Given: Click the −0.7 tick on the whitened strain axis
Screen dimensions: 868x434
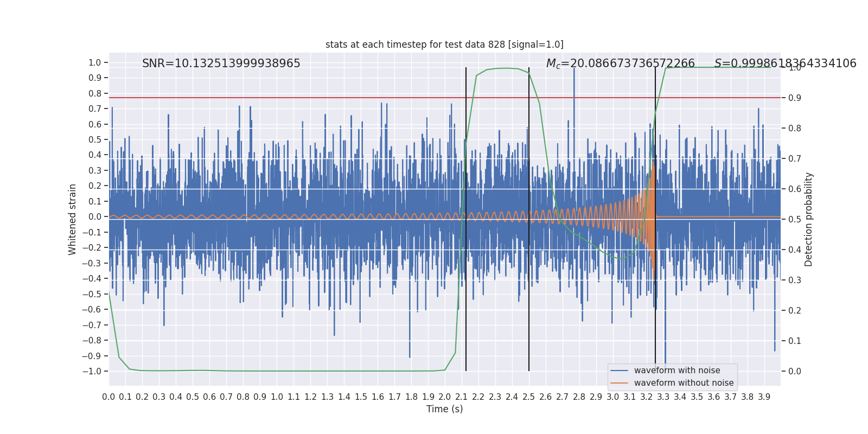Looking at the screenshot, I should [x=92, y=325].
